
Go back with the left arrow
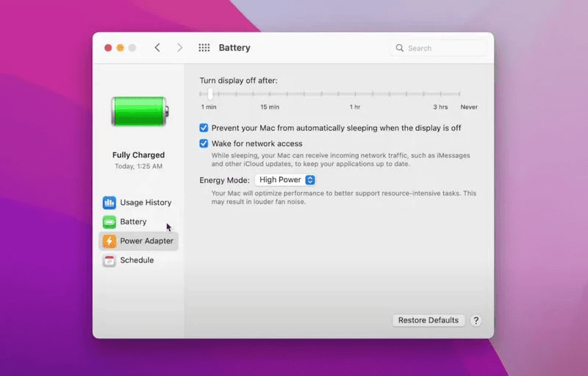coord(157,48)
